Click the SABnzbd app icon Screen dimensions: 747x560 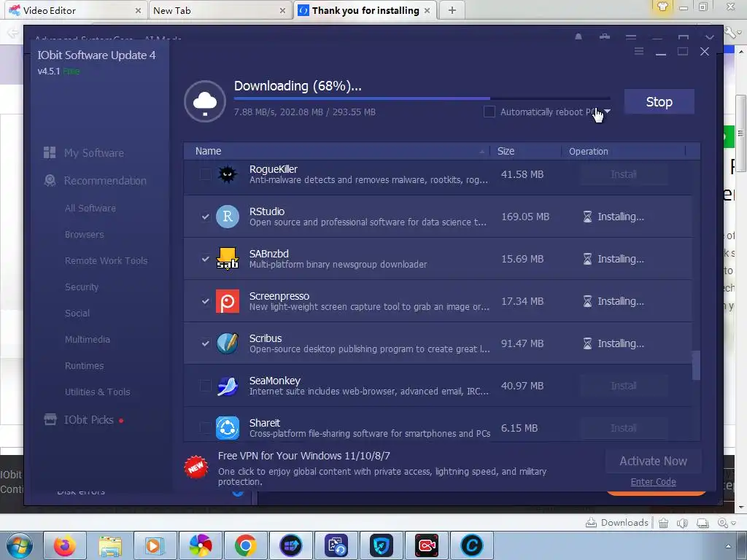228,259
